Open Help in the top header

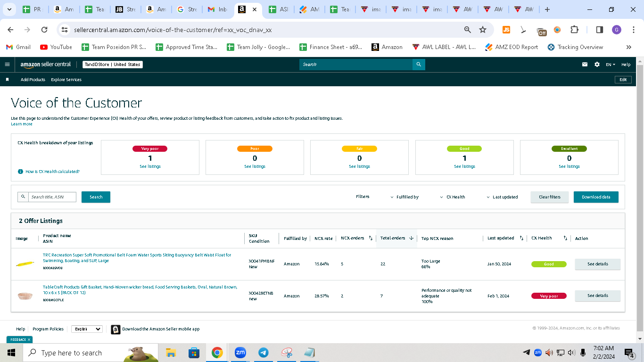[626, 65]
